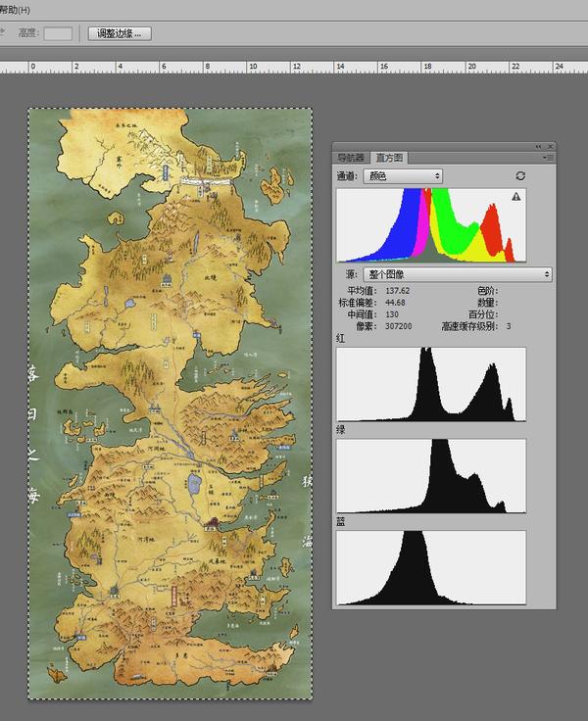Open the 帮助(H) menu

(x=15, y=9)
